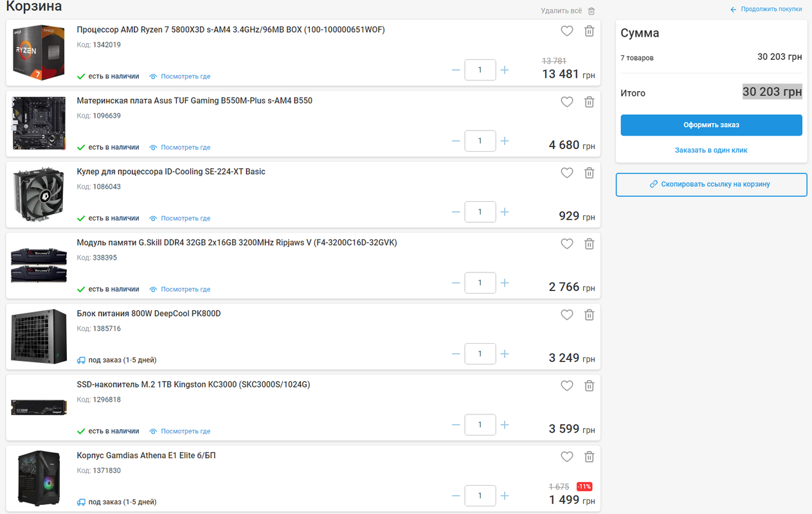The height and width of the screenshot is (514, 812).
Task: Open SSD-накопитель Kingston KC3000 title
Action: pos(194,385)
